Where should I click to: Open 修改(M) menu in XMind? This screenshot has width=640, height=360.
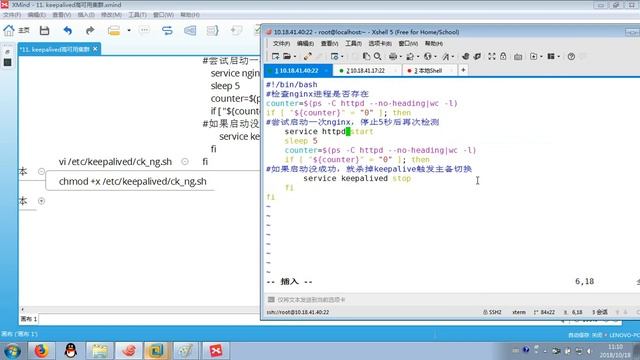tap(111, 15)
